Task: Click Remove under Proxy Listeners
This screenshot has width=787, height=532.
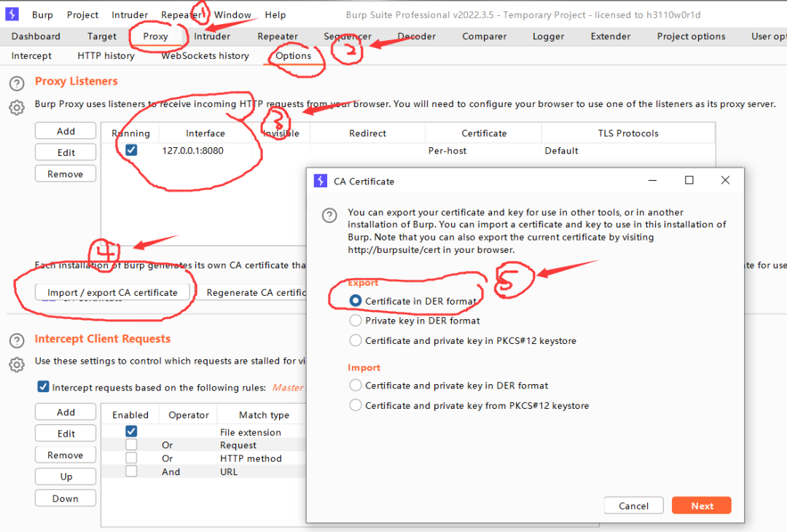Action: (66, 173)
